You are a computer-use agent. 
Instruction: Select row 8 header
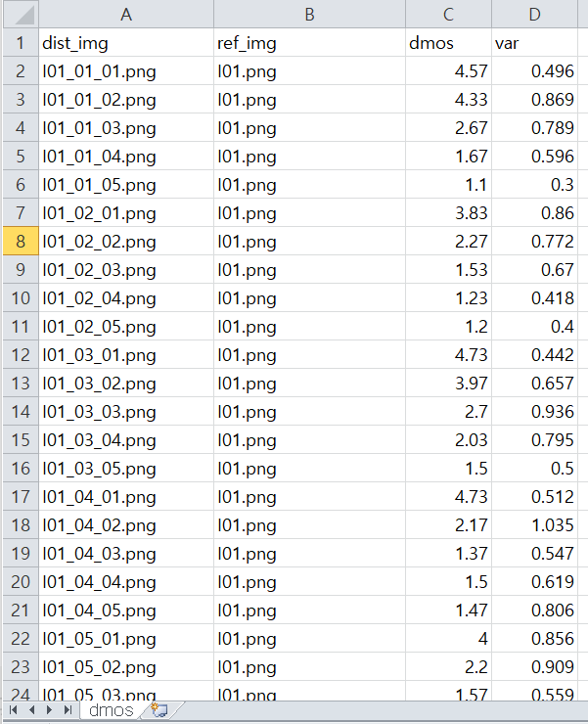coord(21,241)
